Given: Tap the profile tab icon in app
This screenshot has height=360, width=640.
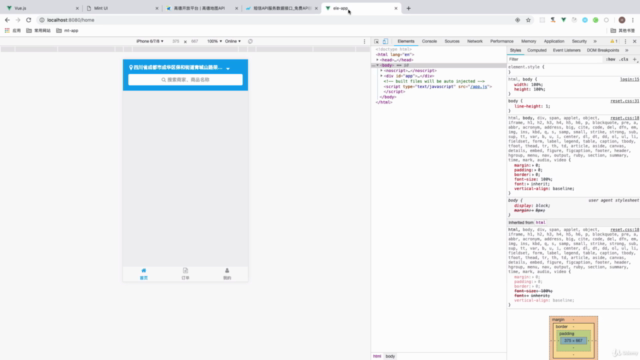Looking at the screenshot, I should [x=227, y=271].
